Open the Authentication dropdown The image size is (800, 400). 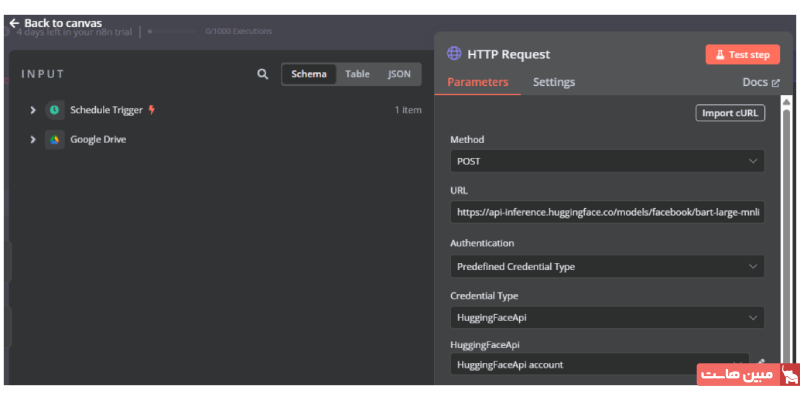pos(607,266)
